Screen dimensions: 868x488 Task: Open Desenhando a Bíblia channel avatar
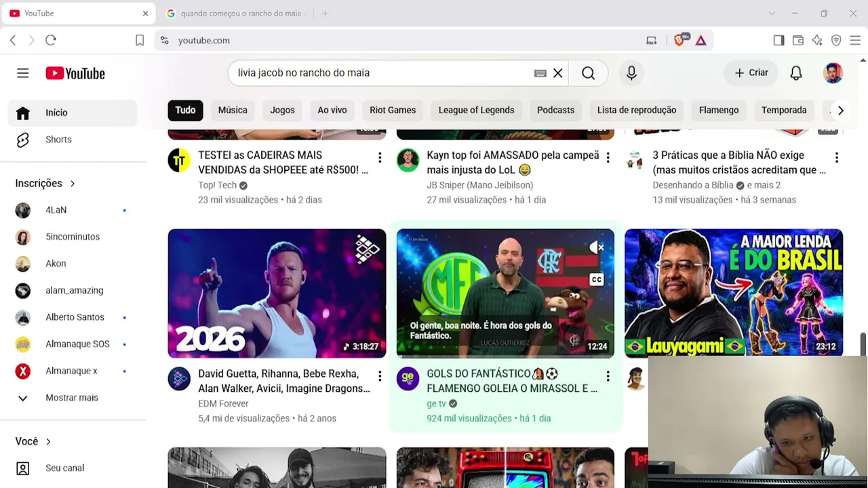(635, 160)
